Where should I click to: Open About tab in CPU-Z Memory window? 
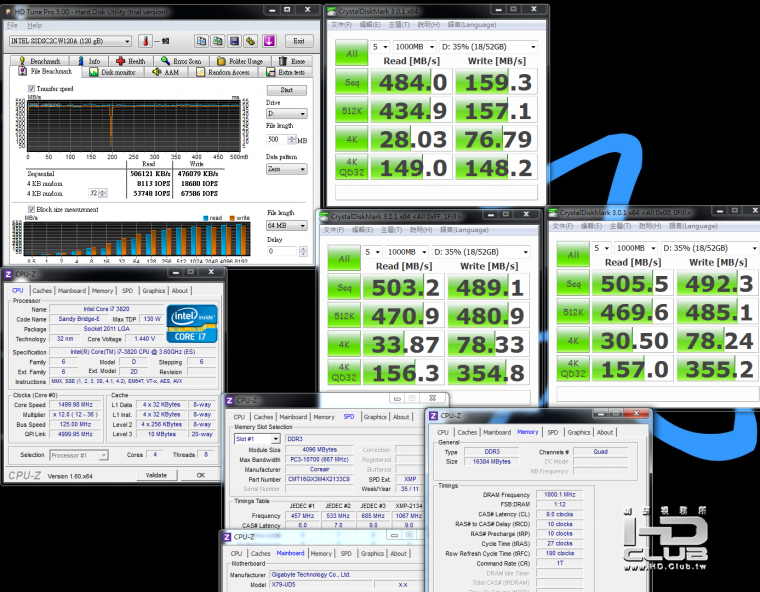tap(605, 432)
